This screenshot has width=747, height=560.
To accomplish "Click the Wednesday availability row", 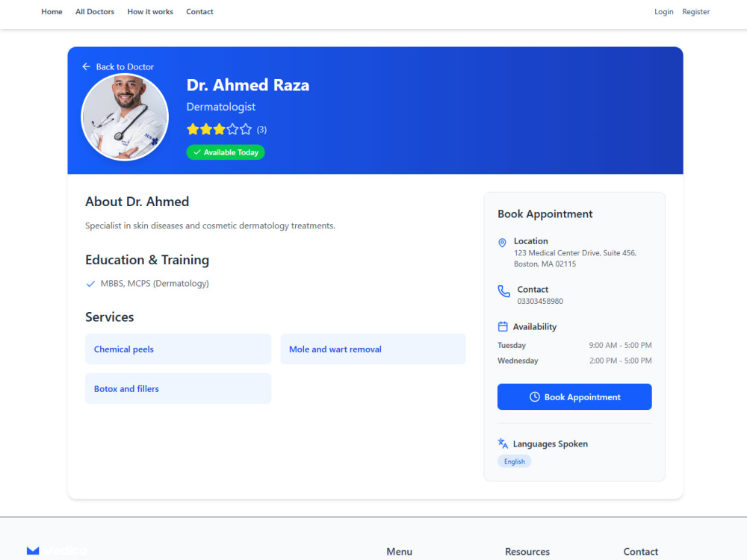I will pyautogui.click(x=574, y=361).
